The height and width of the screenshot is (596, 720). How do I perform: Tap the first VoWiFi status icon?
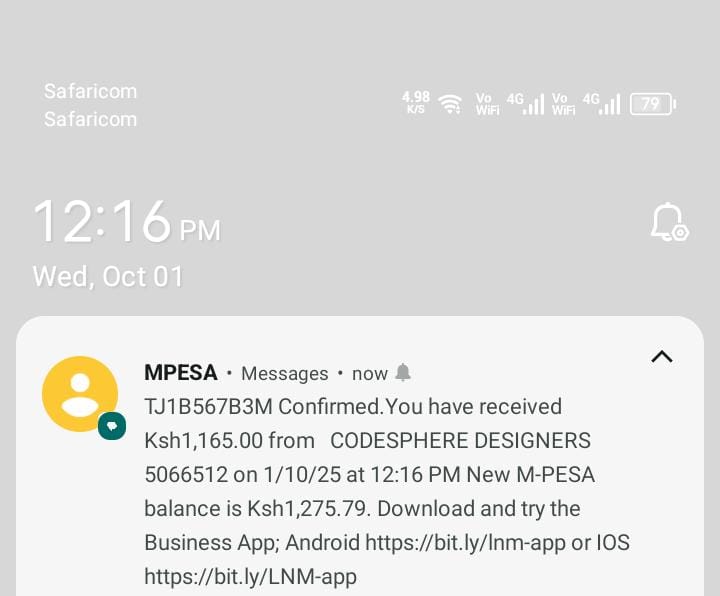click(x=487, y=103)
